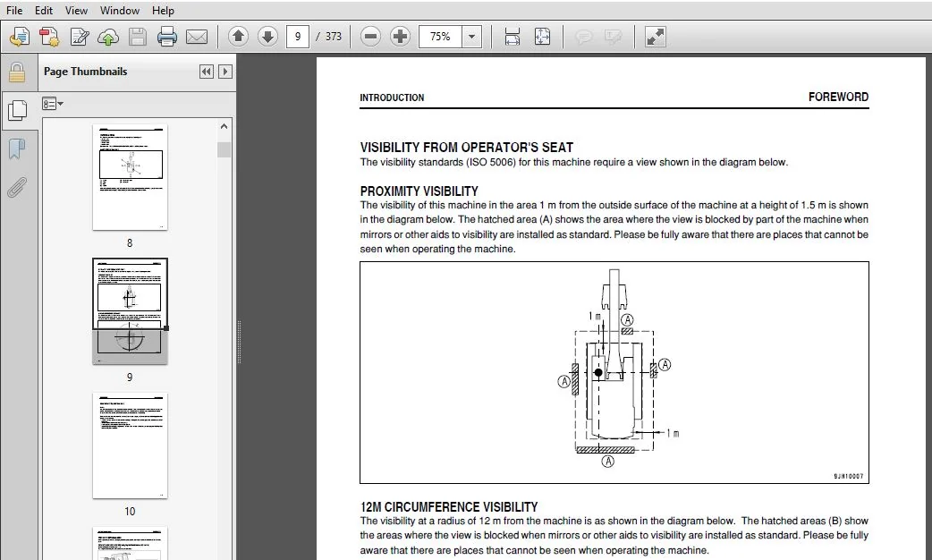Click the VISIBILITY FROM OPERATOR'S SEAT heading
Image resolution: width=932 pixels, height=560 pixels.
467,148
